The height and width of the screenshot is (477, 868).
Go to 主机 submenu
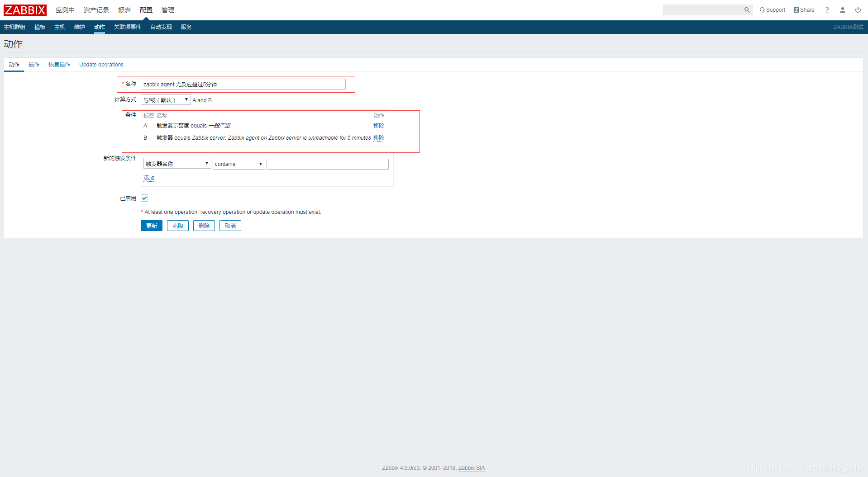pyautogui.click(x=60, y=27)
